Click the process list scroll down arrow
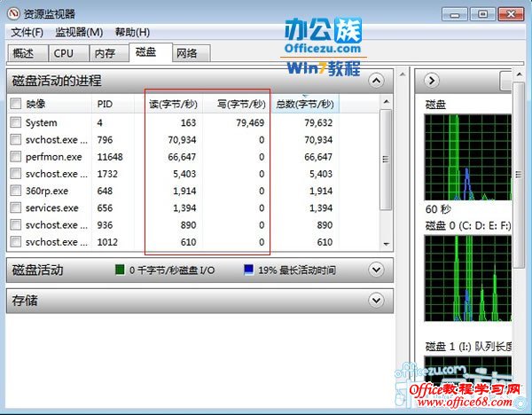Image resolution: width=532 pixels, height=415 pixels. click(386, 244)
